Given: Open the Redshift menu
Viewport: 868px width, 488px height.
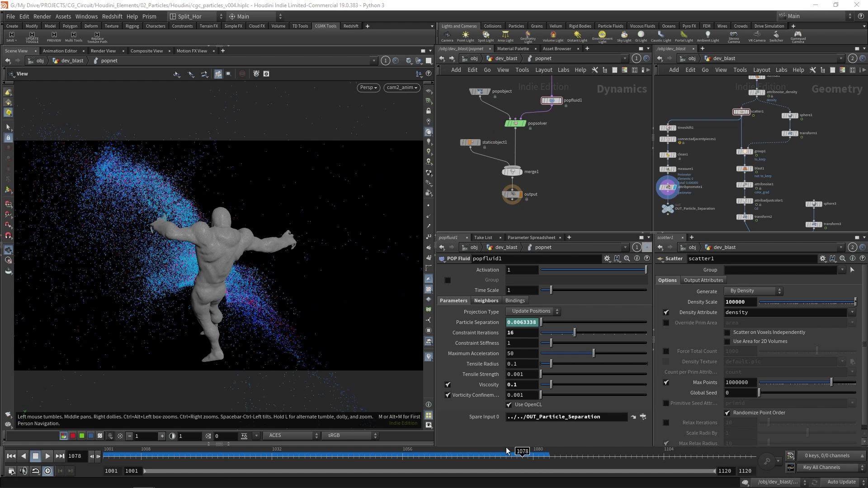Looking at the screenshot, I should tap(112, 16).
